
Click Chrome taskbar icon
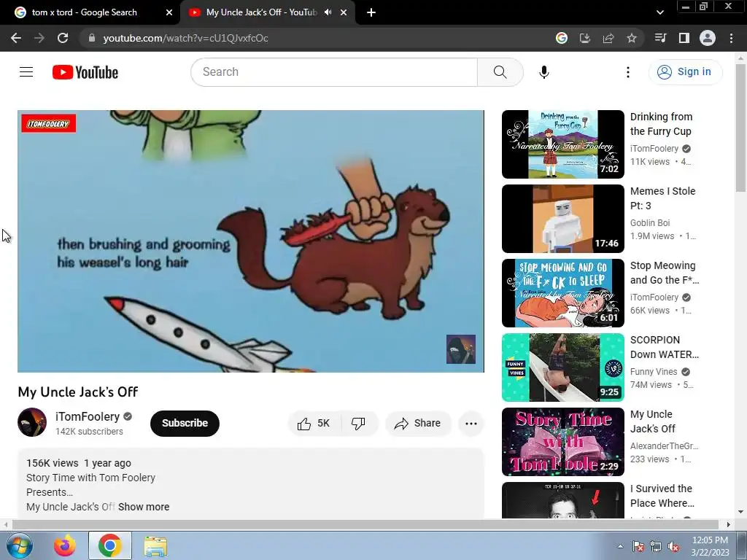pos(110,545)
